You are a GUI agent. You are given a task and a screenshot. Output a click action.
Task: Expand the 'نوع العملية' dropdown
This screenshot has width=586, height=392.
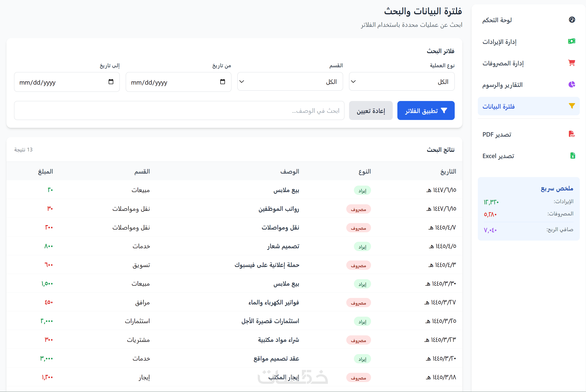[x=402, y=82]
